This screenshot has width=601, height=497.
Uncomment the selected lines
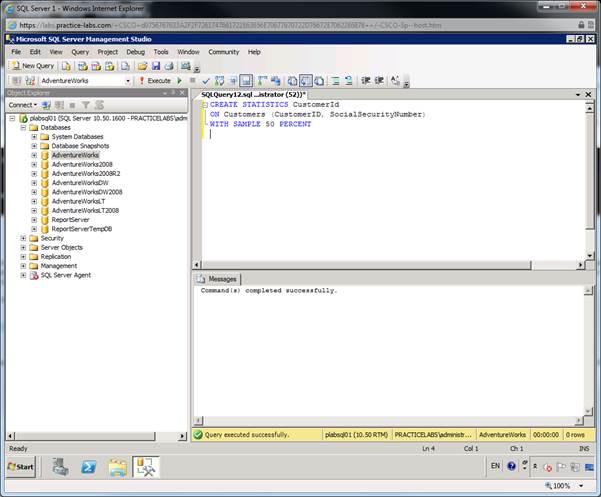[348, 80]
